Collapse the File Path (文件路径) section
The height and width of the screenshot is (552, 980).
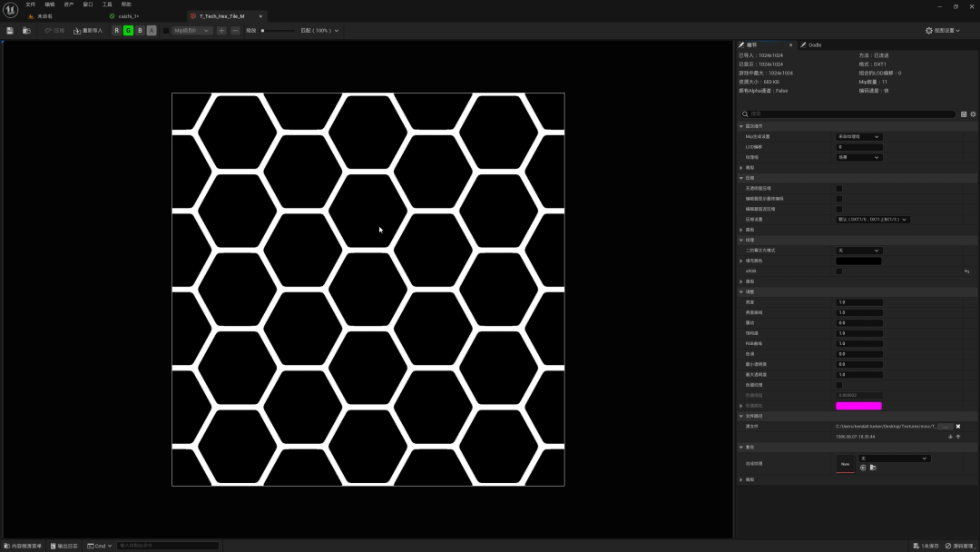point(741,417)
